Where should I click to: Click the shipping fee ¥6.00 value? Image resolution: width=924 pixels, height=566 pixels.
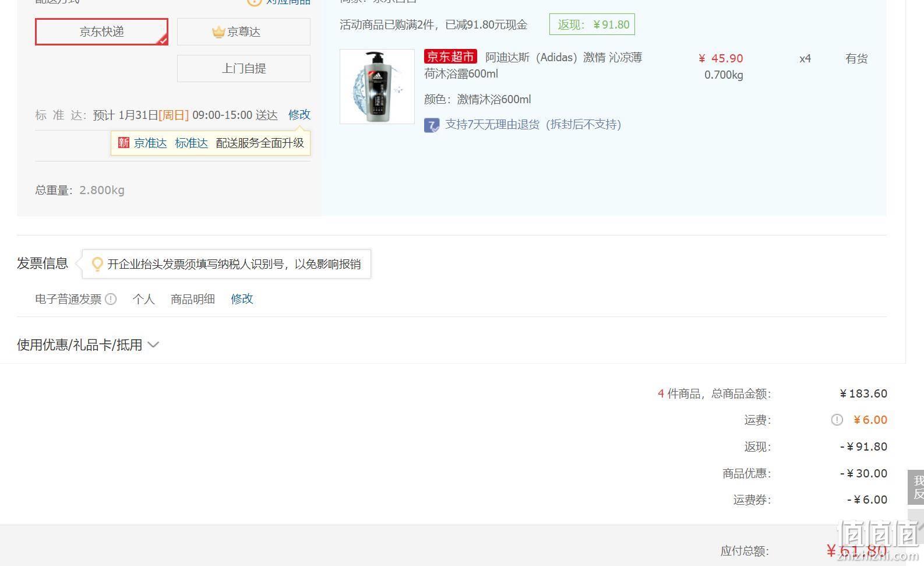point(870,420)
